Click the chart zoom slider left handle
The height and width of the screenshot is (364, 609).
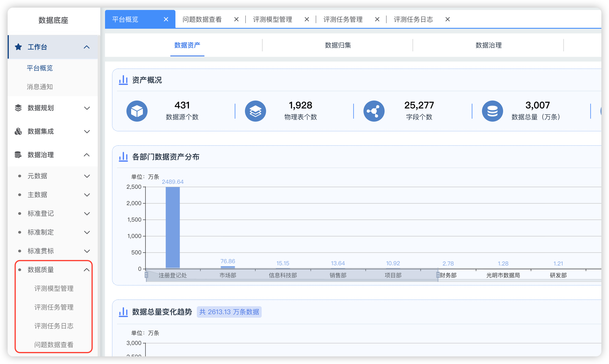(x=146, y=275)
